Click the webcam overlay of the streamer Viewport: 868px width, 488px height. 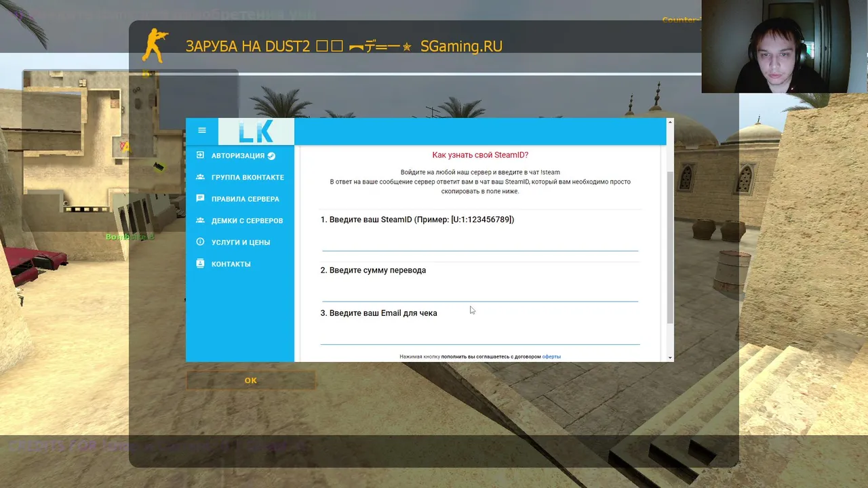click(x=785, y=46)
